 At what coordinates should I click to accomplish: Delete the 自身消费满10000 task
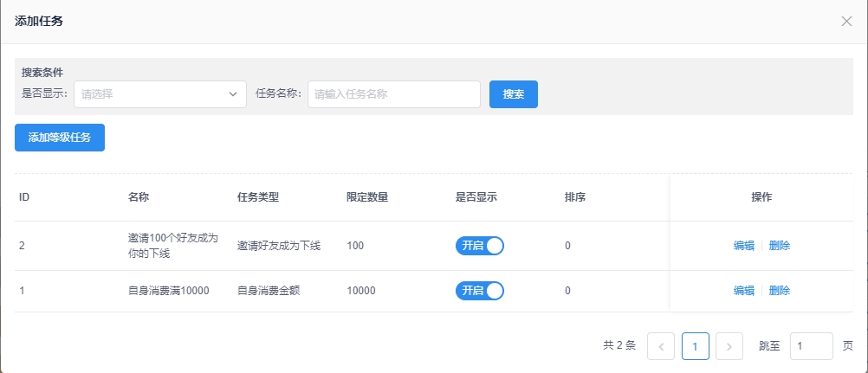(780, 291)
